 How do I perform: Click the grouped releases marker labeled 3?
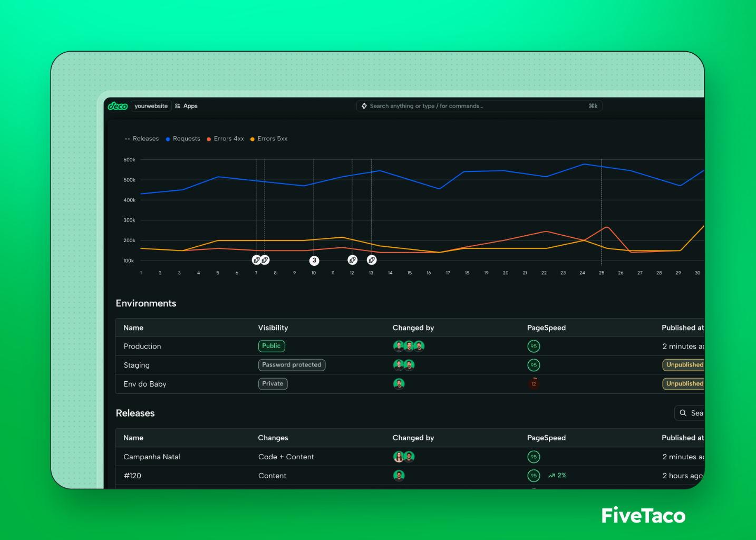click(x=314, y=261)
